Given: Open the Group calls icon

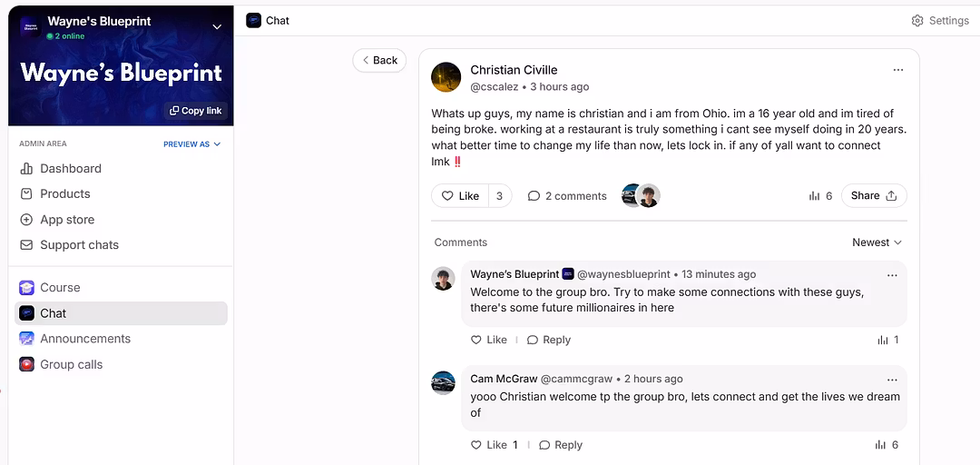Looking at the screenshot, I should [26, 364].
